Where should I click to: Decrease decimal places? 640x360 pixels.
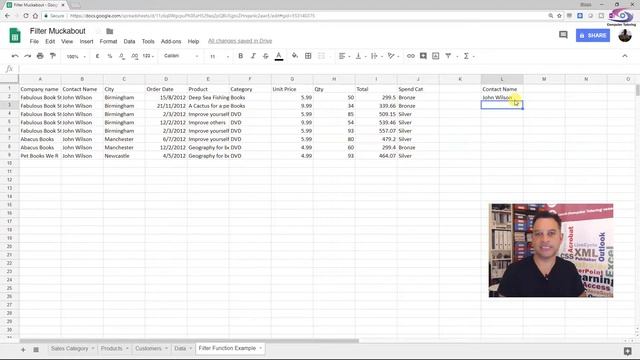point(122,56)
